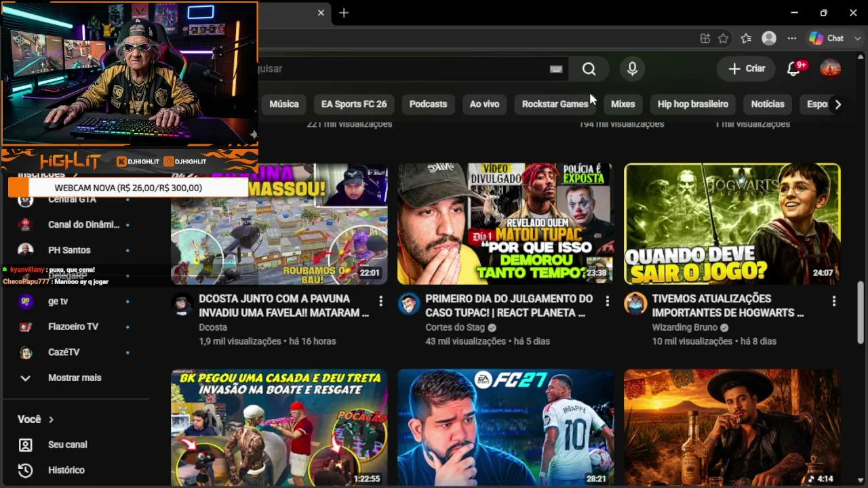The height and width of the screenshot is (488, 868).
Task: Click '43 mil visualizações • há 5 dias'
Action: click(x=488, y=342)
